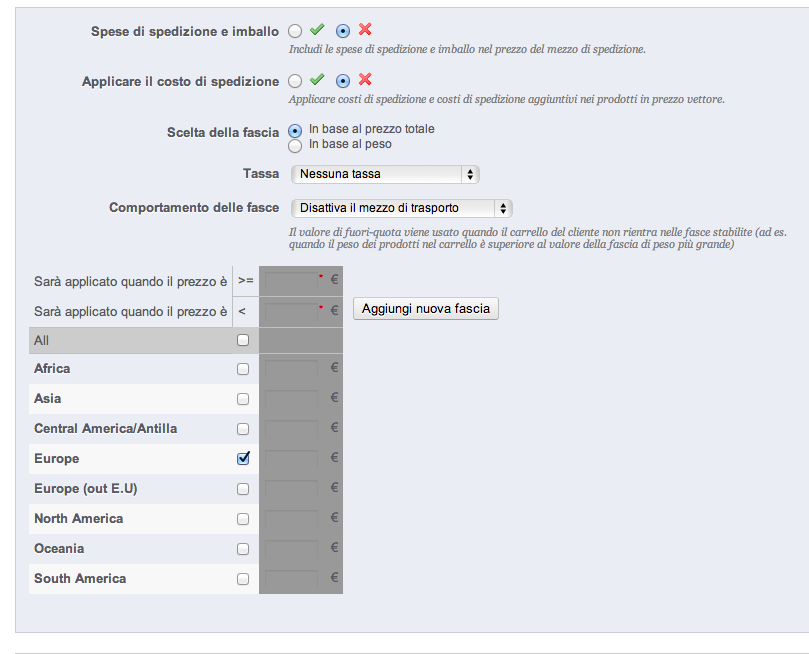Tick the Oceania zone checkbox

point(243,549)
